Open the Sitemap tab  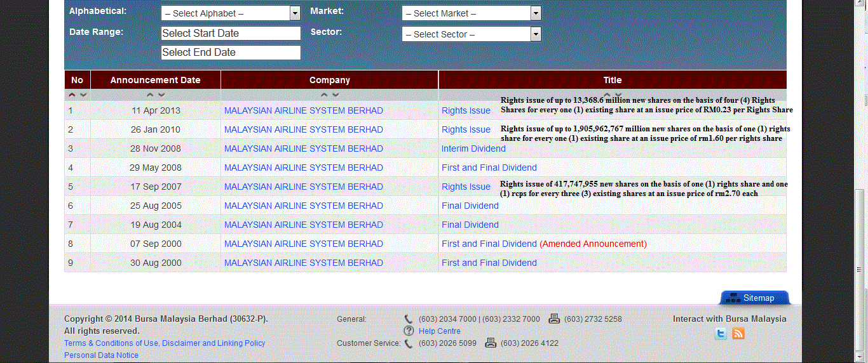pyautogui.click(x=754, y=298)
